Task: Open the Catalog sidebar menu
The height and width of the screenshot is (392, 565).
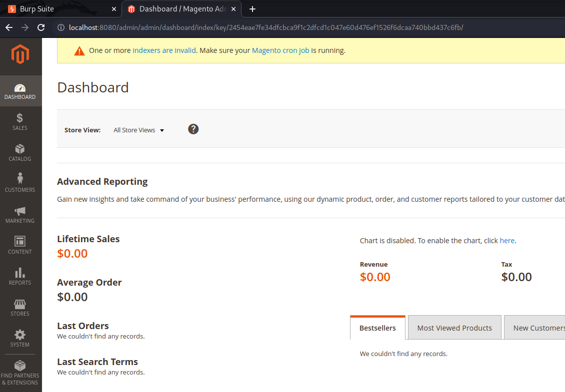Action: coord(20,153)
